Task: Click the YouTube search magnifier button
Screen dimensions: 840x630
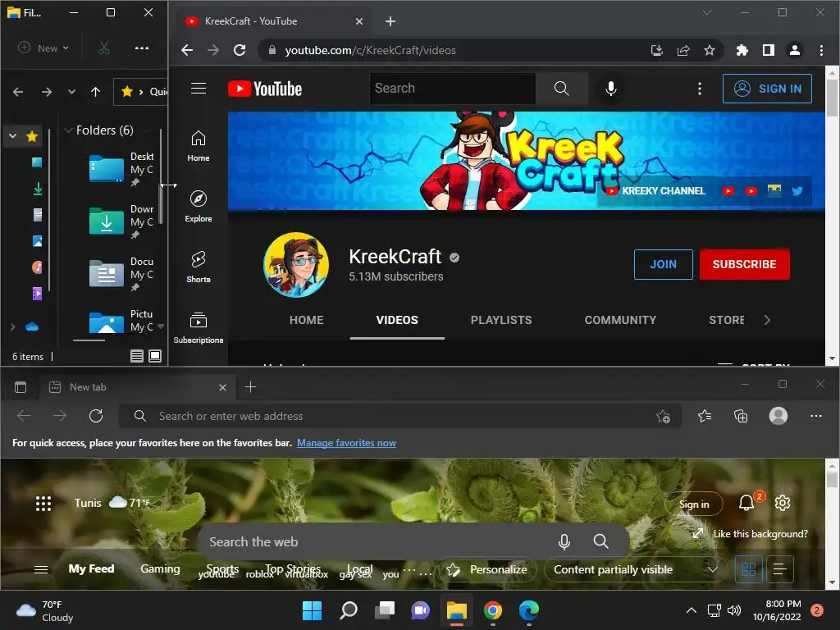Action: point(561,89)
